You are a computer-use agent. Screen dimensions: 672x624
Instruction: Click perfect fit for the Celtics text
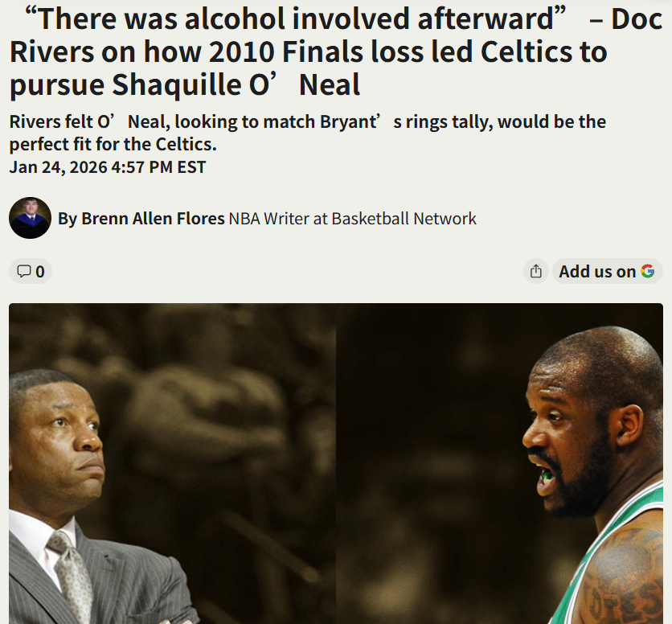tap(113, 145)
